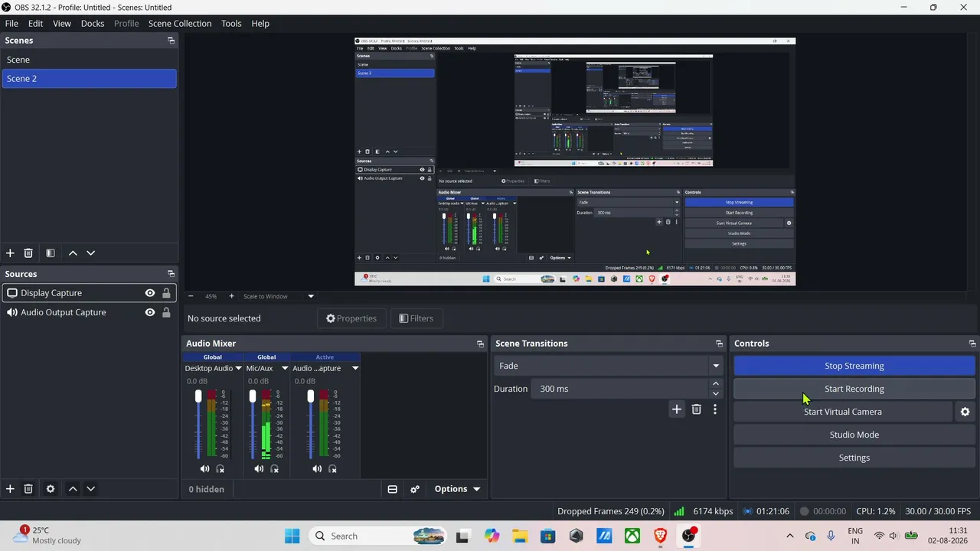This screenshot has width=980, height=551.
Task: Unlock the Audio Output Capture source
Action: (166, 312)
